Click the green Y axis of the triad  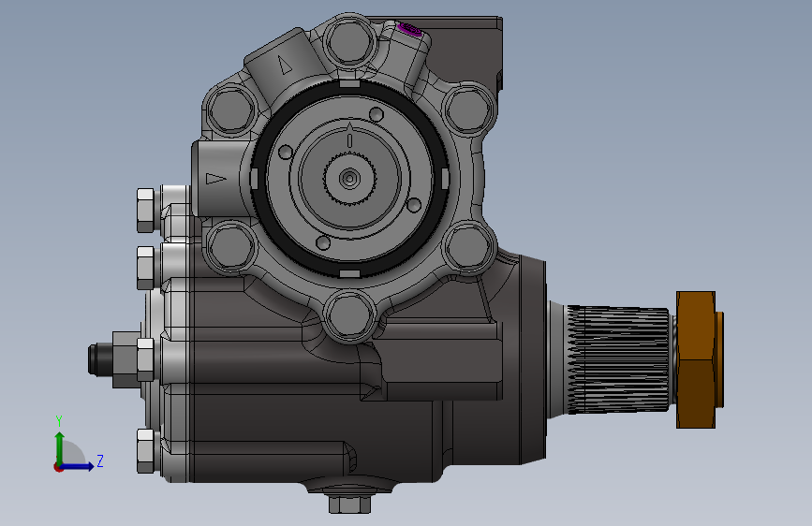click(x=59, y=447)
